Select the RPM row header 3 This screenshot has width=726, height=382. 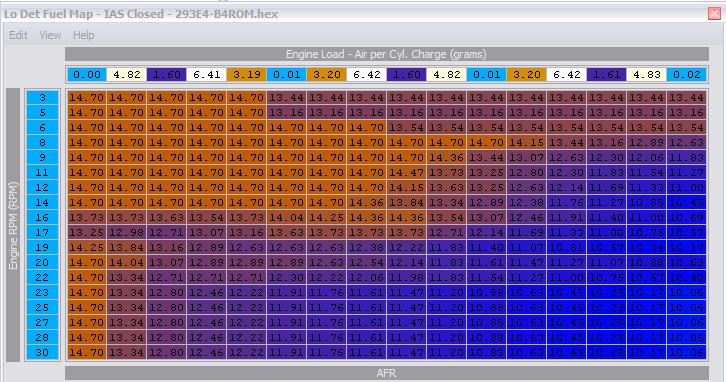pyautogui.click(x=43, y=98)
